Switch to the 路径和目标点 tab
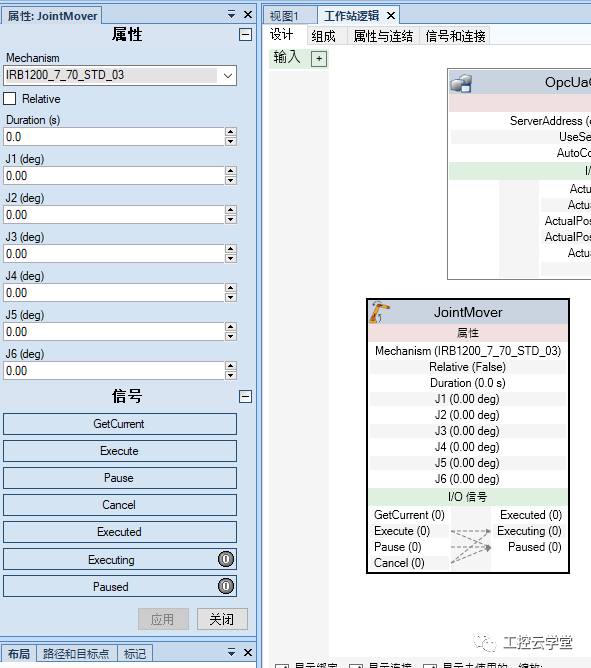Screen dimensions: 591x668 pos(76,654)
